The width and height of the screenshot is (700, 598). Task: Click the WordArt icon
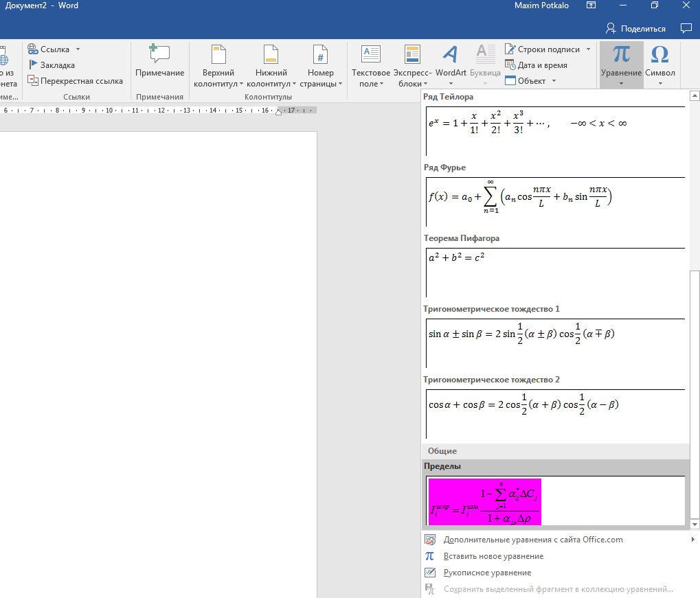[x=451, y=54]
